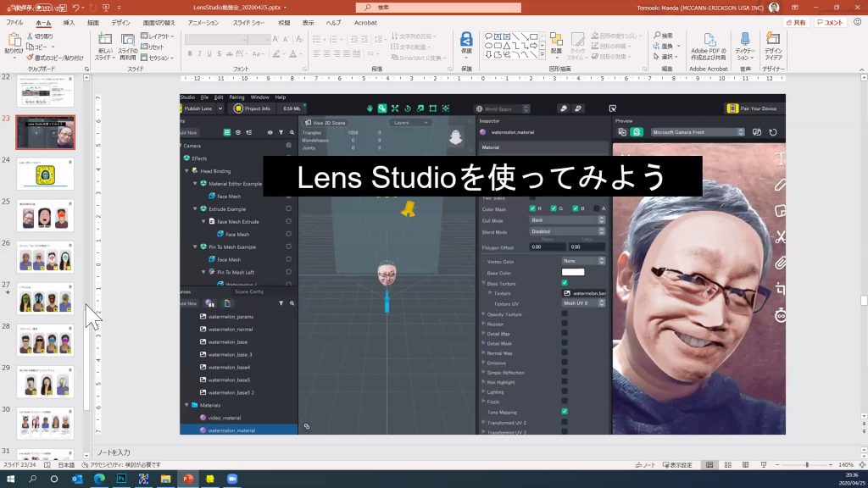Click the Undo arrow in the title bar
Screen dimensions: 868x488
tap(75, 8)
